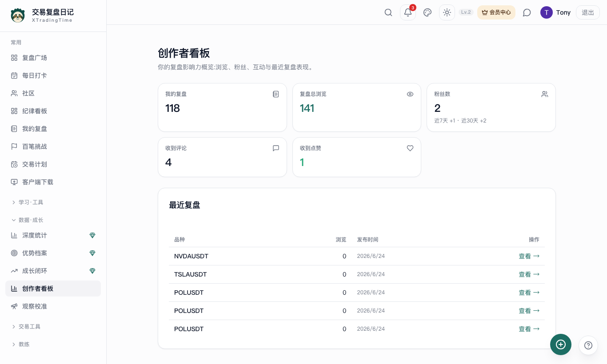Open notifications bell with 3 badge
Screen dimensions: 607x364
pyautogui.click(x=408, y=12)
